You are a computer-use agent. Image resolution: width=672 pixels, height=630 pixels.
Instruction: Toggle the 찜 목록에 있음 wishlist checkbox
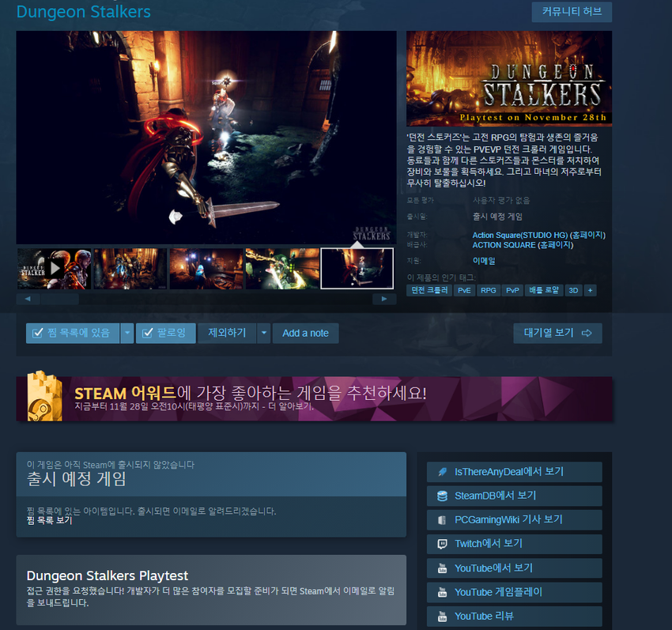coord(38,333)
